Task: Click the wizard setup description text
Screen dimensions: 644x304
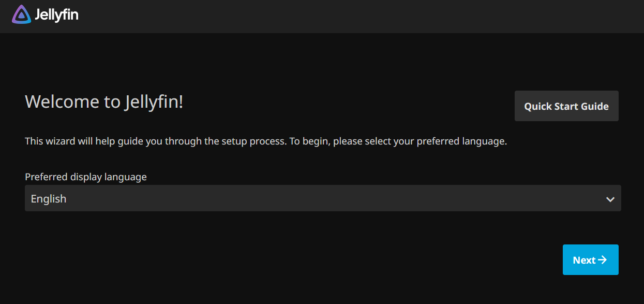Action: pyautogui.click(x=265, y=141)
